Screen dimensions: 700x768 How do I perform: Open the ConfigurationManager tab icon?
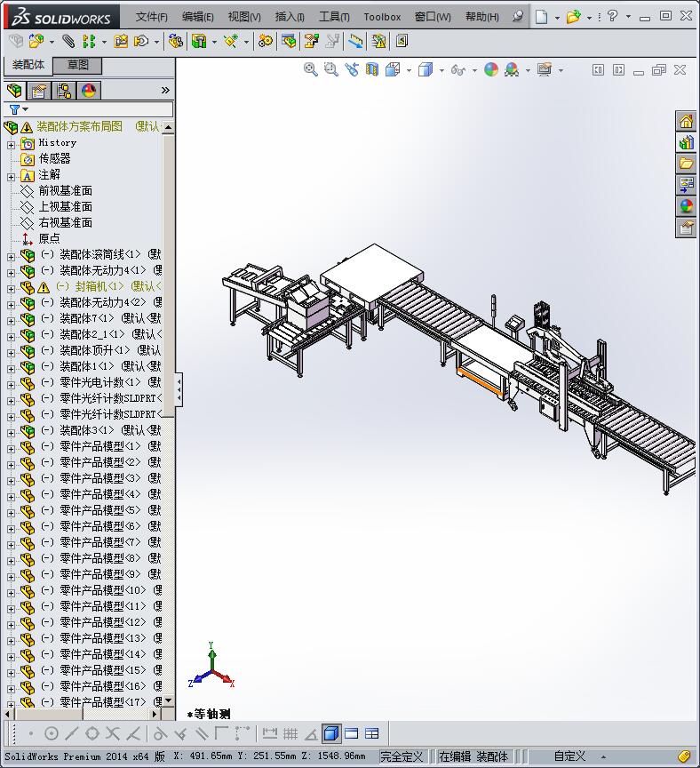(64, 91)
